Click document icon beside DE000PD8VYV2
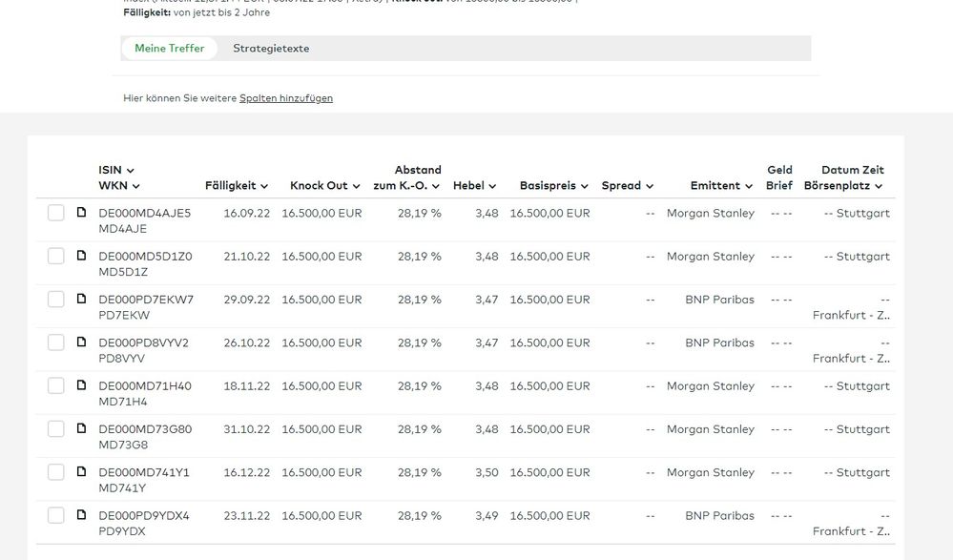This screenshot has width=953, height=560. coord(82,342)
